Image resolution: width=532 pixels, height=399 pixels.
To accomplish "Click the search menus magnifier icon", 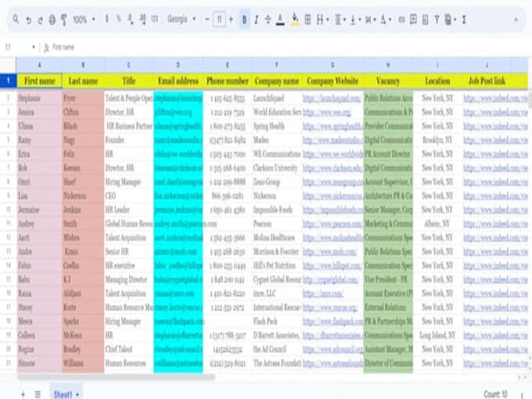I will 16,20.
